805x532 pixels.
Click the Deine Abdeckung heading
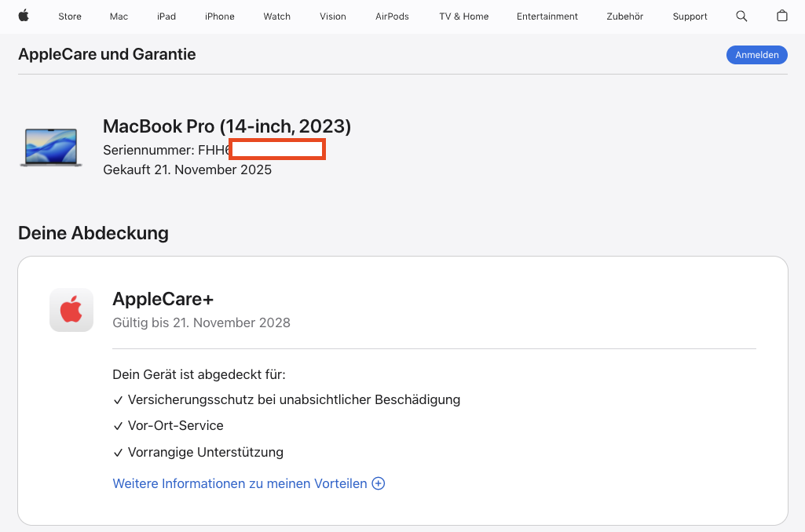coord(93,233)
